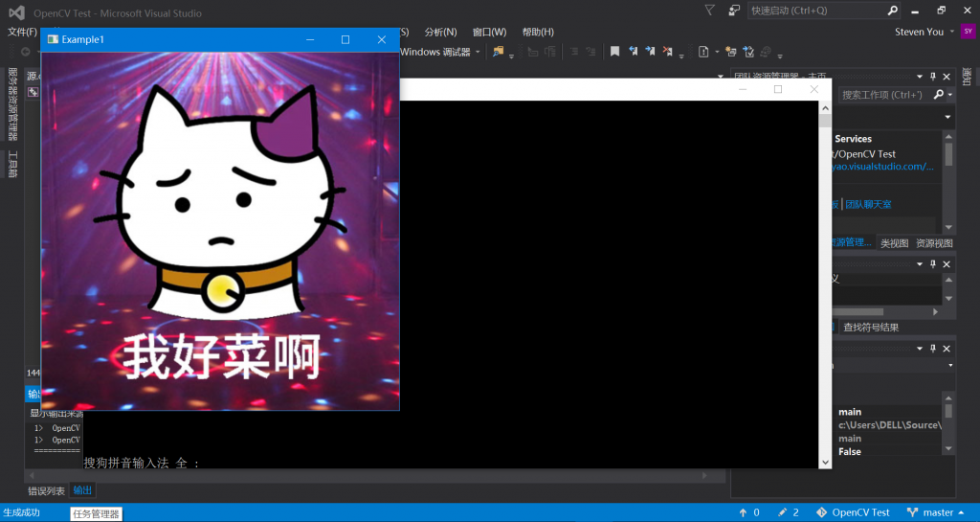Click the gear-window icon after exclamation page
This screenshot has height=522, width=980.
(730, 52)
